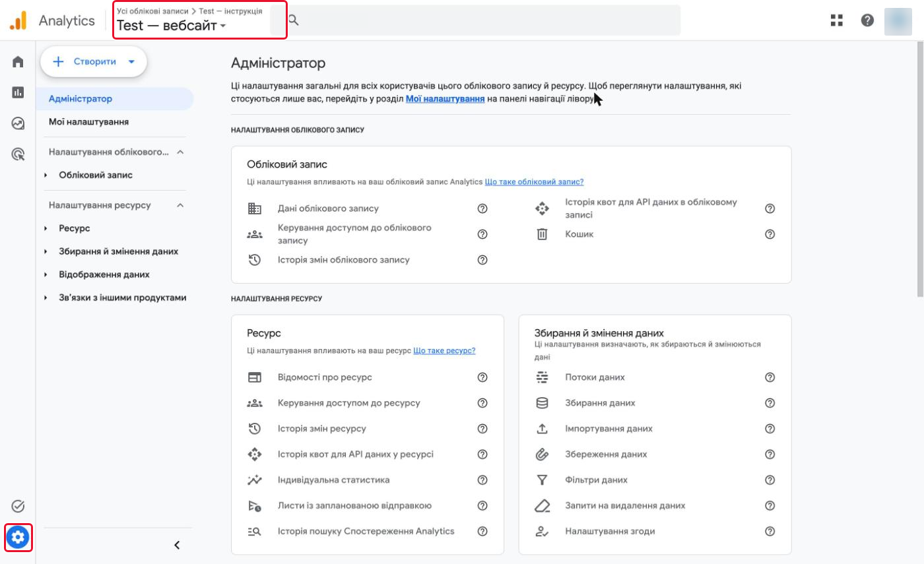Click the help question mark in header
The height and width of the screenshot is (564, 924).
(867, 20)
